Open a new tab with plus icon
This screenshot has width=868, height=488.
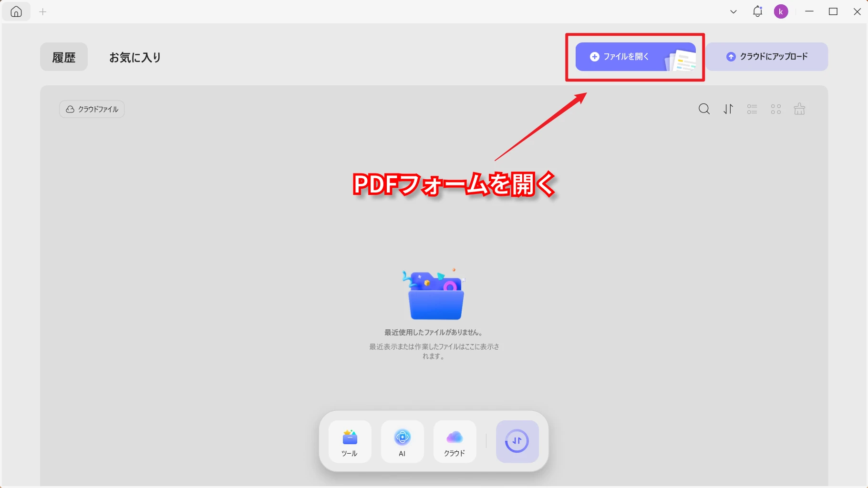click(43, 12)
